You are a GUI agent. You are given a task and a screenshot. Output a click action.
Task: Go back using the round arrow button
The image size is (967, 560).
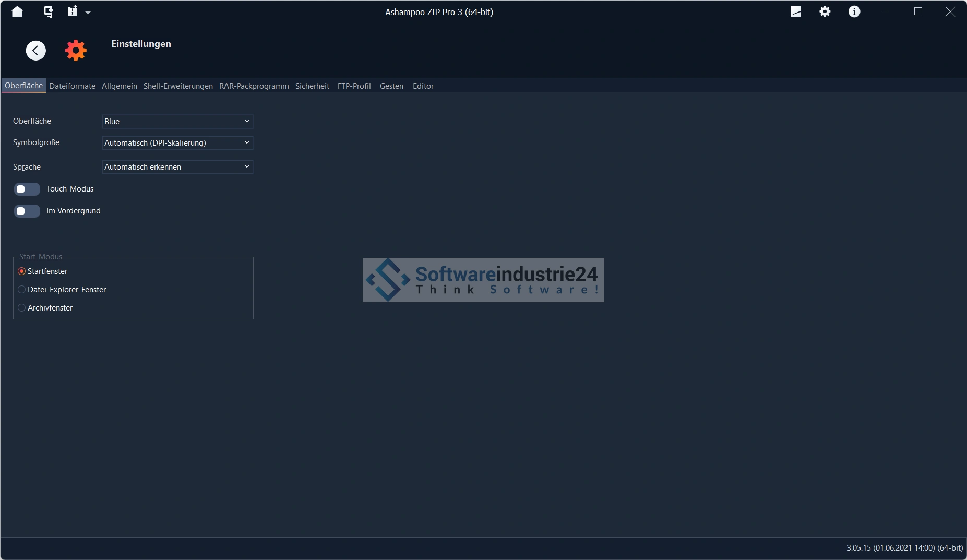[36, 51]
